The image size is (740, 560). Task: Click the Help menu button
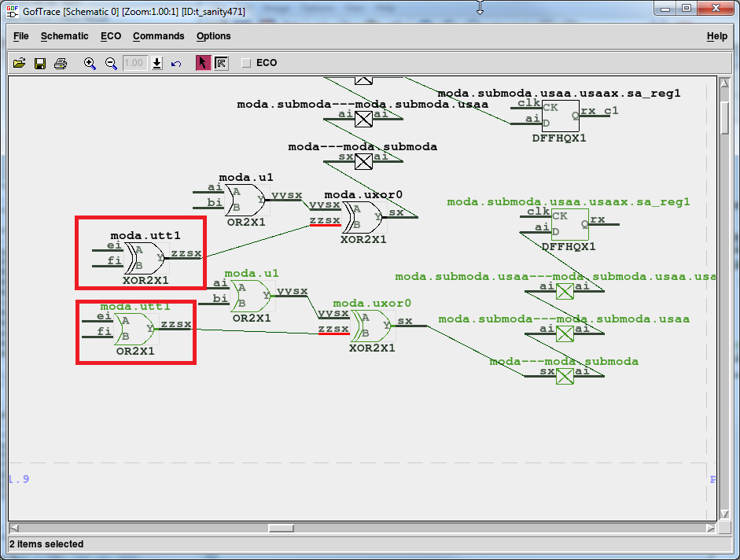point(716,36)
